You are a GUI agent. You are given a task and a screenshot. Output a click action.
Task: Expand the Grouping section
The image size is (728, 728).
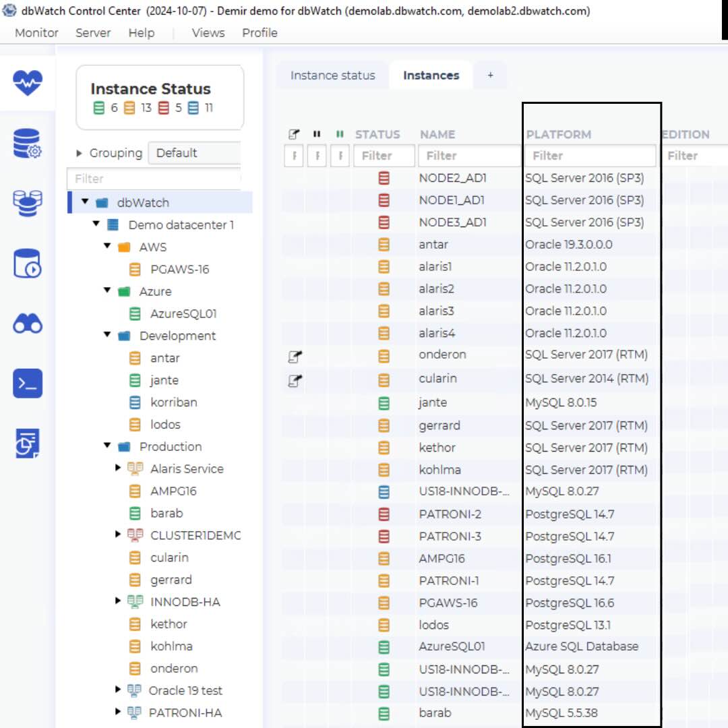coord(79,154)
